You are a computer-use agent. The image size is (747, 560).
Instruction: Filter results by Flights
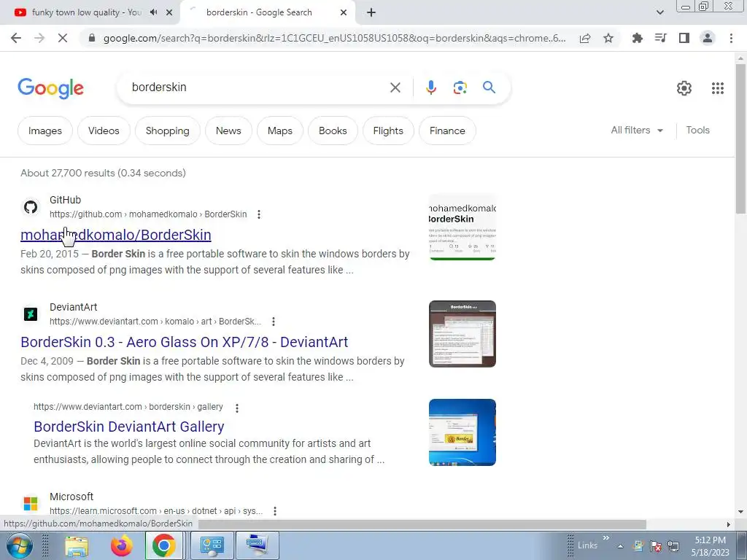(388, 131)
